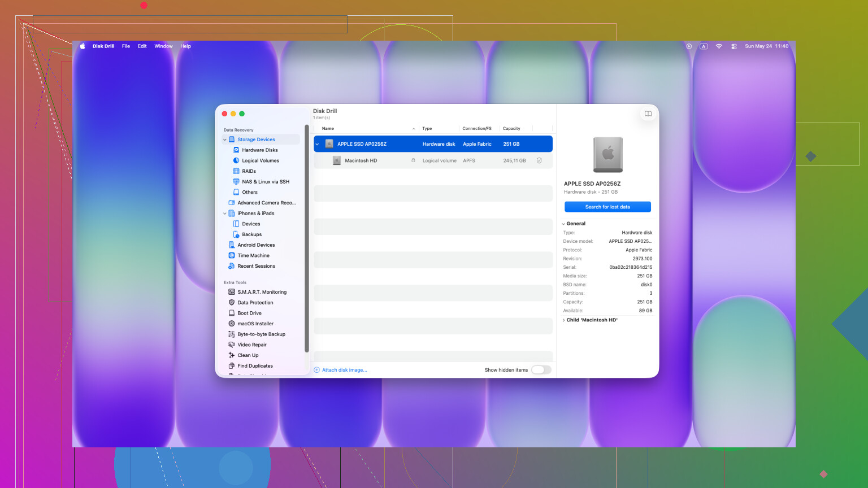Select Android Devices icon
This screenshot has height=488, width=868.
coord(232,245)
